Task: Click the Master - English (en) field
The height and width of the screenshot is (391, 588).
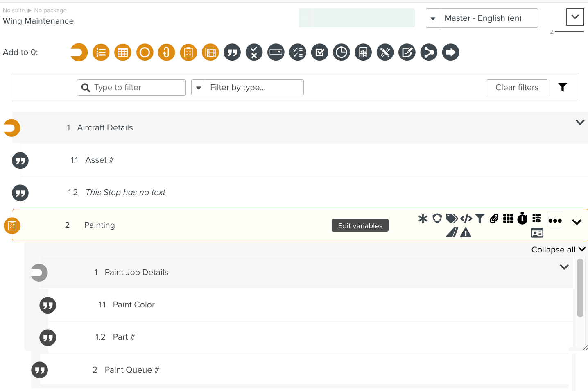Action: [489, 18]
